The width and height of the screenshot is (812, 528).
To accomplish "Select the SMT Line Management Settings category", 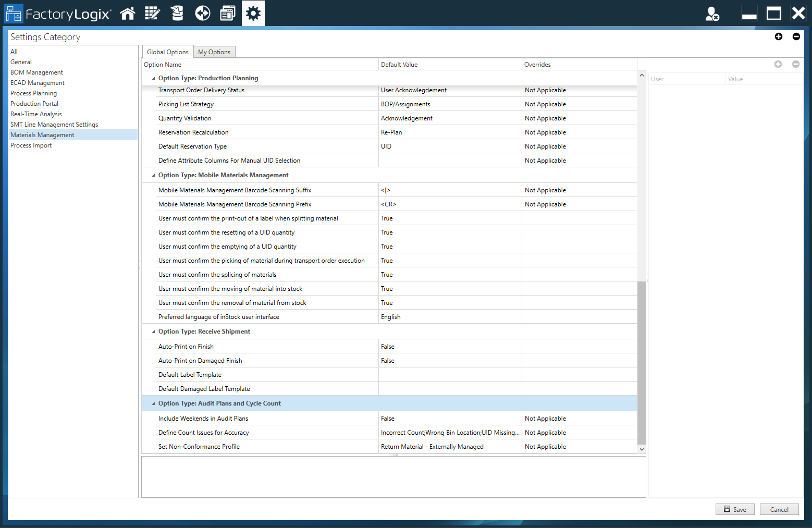I will point(54,124).
